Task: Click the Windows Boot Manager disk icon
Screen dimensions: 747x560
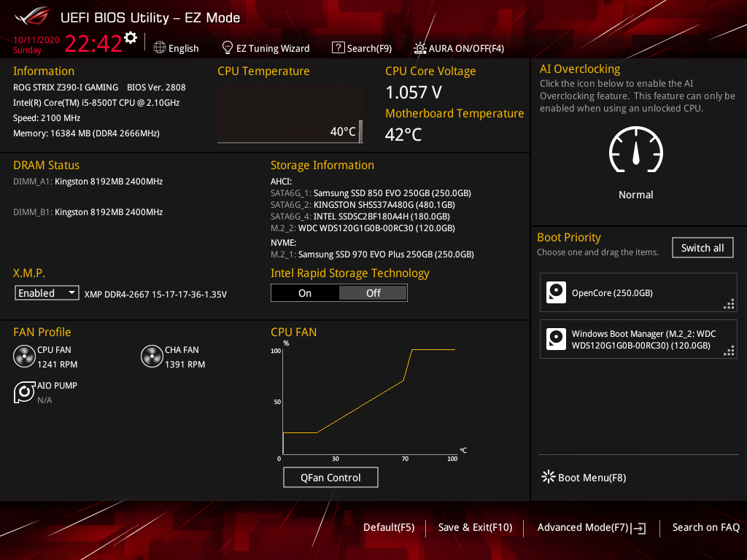Action: point(556,339)
